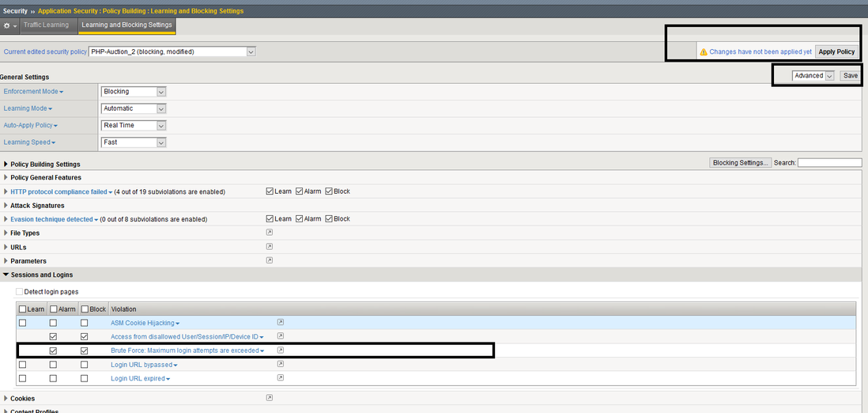
Task: Open the Advanced view dropdown
Action: click(813, 76)
